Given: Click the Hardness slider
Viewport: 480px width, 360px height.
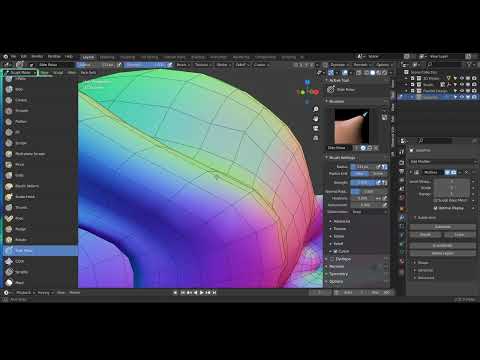Looking at the screenshot, I should (363, 198).
